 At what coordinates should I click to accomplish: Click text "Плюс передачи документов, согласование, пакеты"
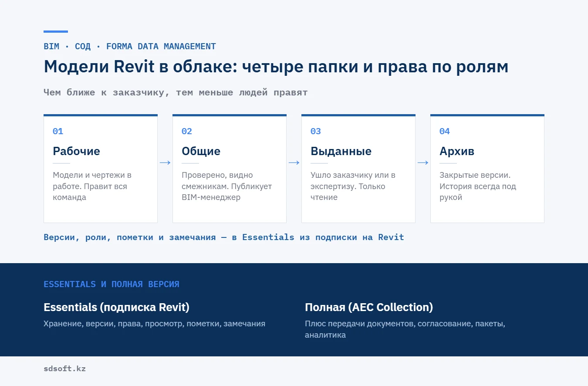pos(404,324)
